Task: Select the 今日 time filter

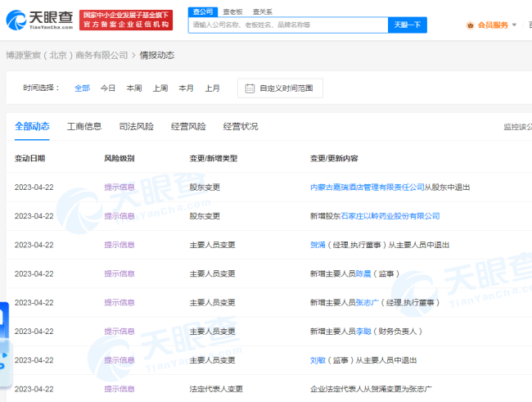Action: [108, 88]
